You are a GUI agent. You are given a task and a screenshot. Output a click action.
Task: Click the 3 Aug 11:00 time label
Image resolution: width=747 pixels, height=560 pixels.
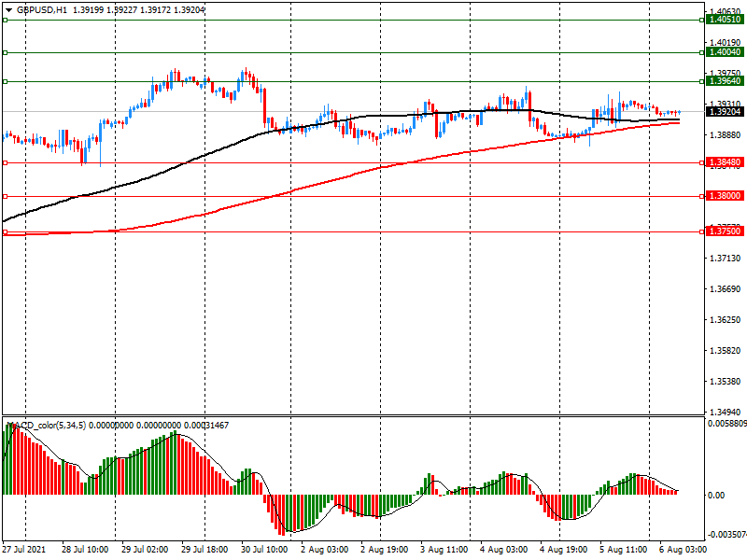pos(444,550)
